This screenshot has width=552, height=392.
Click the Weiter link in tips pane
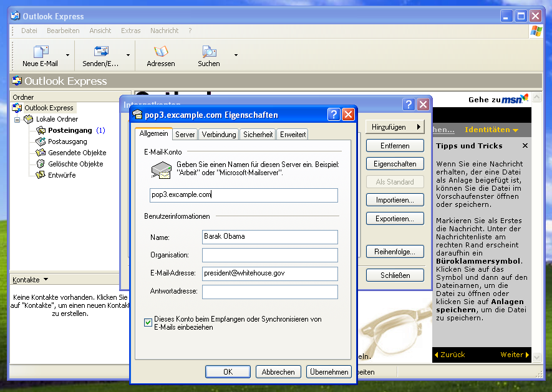515,355
